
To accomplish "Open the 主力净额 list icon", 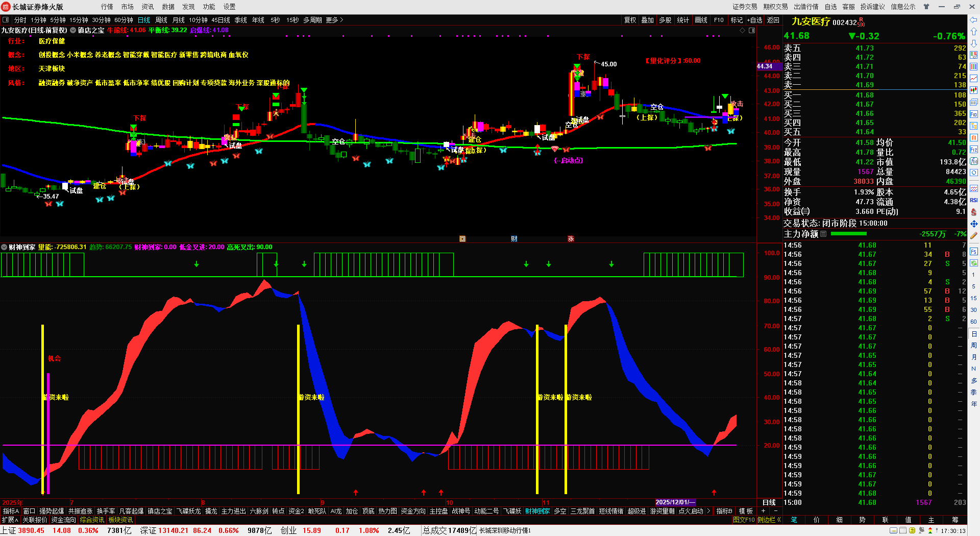I will pyautogui.click(x=823, y=234).
